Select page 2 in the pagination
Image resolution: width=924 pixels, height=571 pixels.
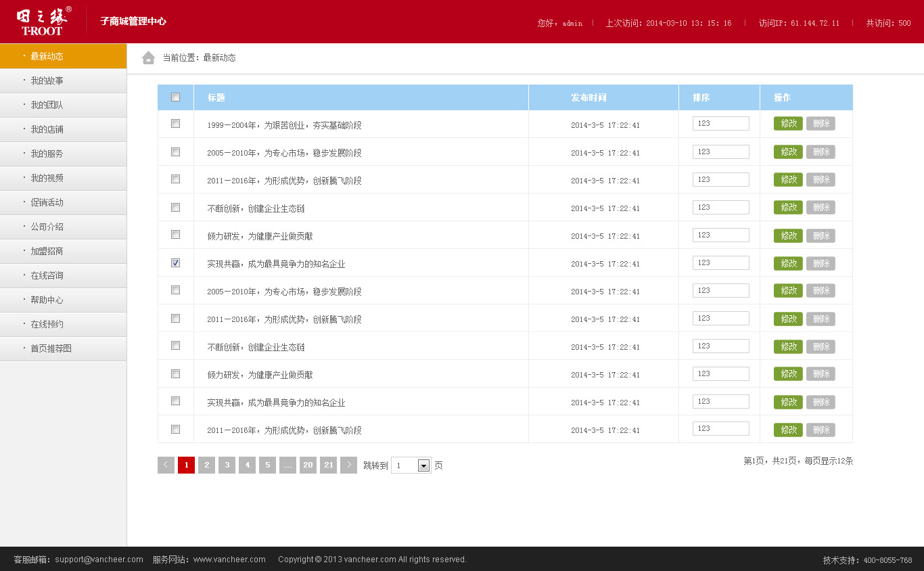click(206, 465)
